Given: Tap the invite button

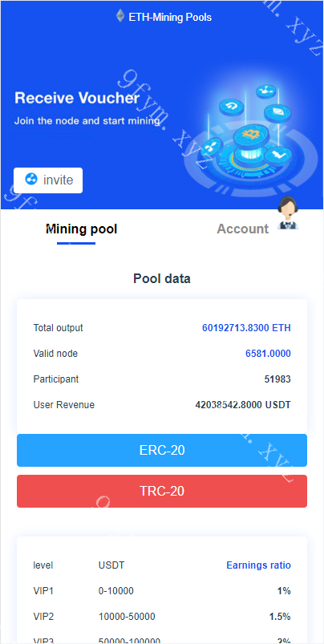Looking at the screenshot, I should (48, 180).
